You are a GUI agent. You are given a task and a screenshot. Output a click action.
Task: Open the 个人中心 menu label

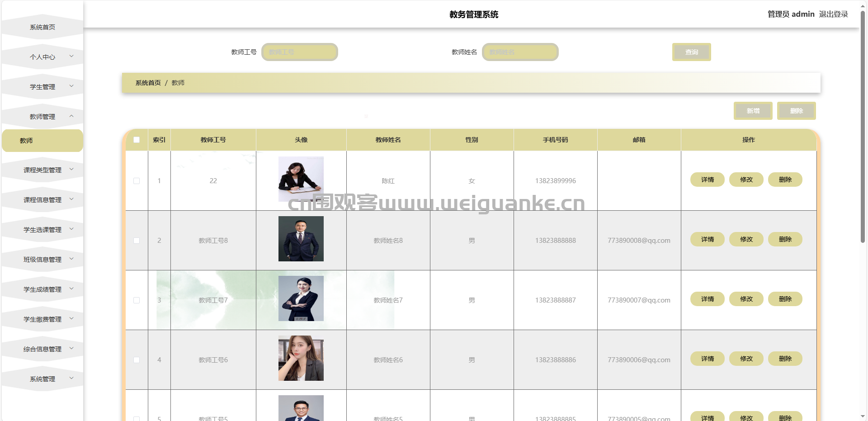click(x=42, y=57)
